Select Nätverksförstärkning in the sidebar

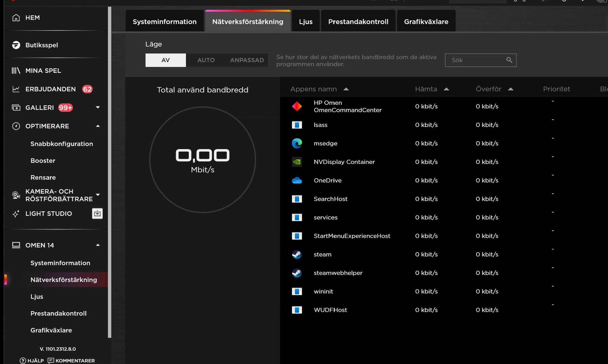click(x=64, y=280)
